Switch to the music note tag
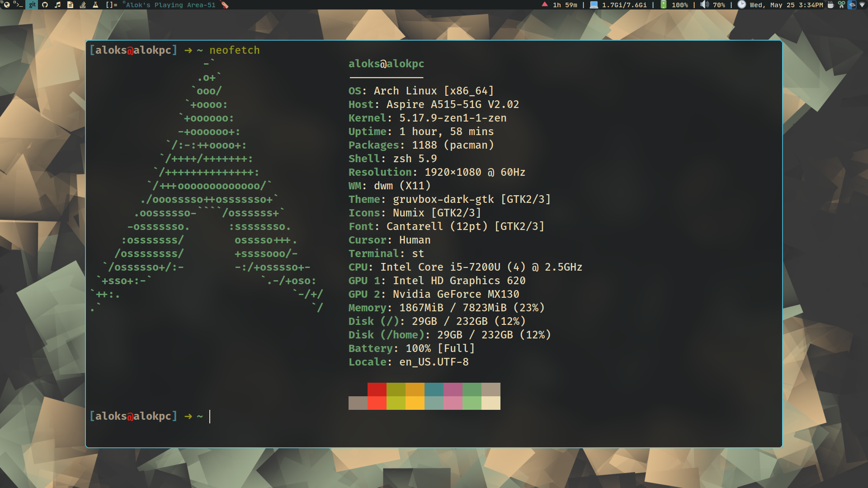Screen dimensions: 868x488 (x=57, y=5)
